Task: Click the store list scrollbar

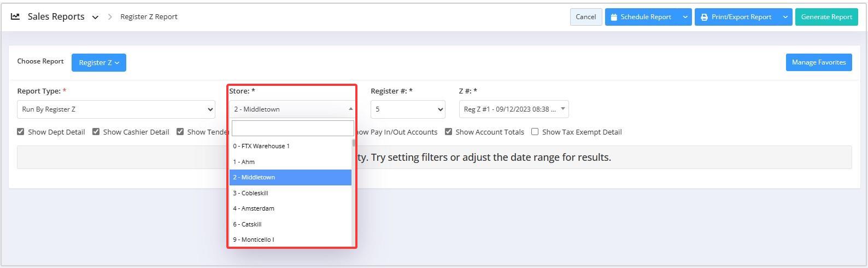Action: tap(354, 191)
